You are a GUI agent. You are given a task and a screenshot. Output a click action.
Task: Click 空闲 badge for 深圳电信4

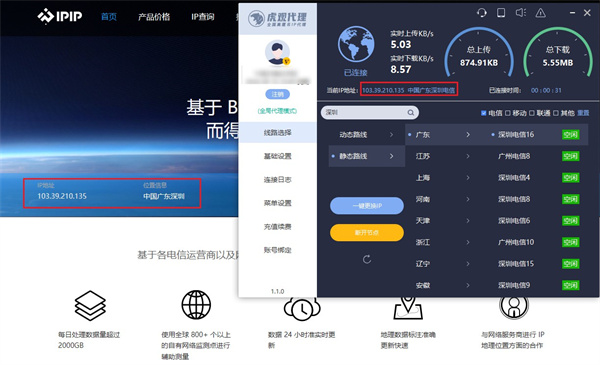570,178
